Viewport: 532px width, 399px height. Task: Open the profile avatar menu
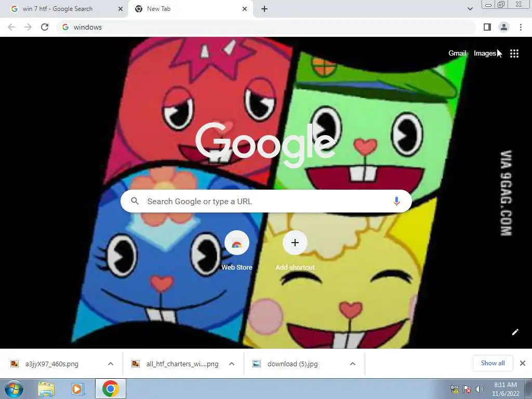(504, 27)
